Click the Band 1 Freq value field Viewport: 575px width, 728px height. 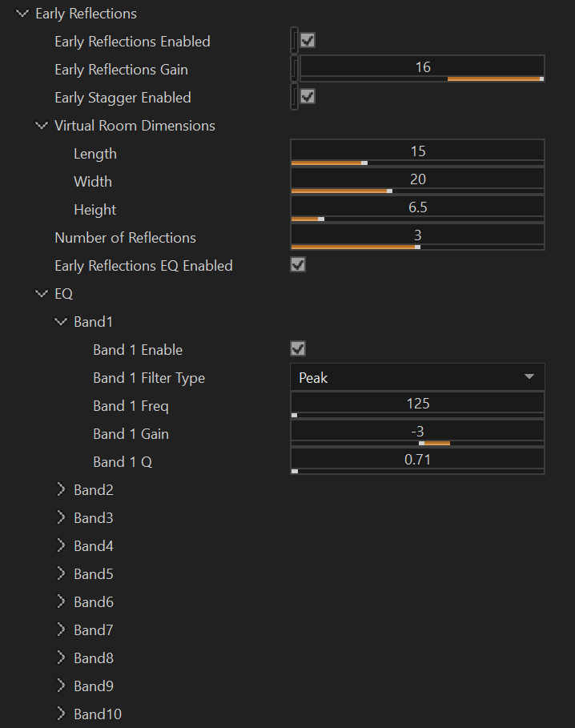coord(417,403)
